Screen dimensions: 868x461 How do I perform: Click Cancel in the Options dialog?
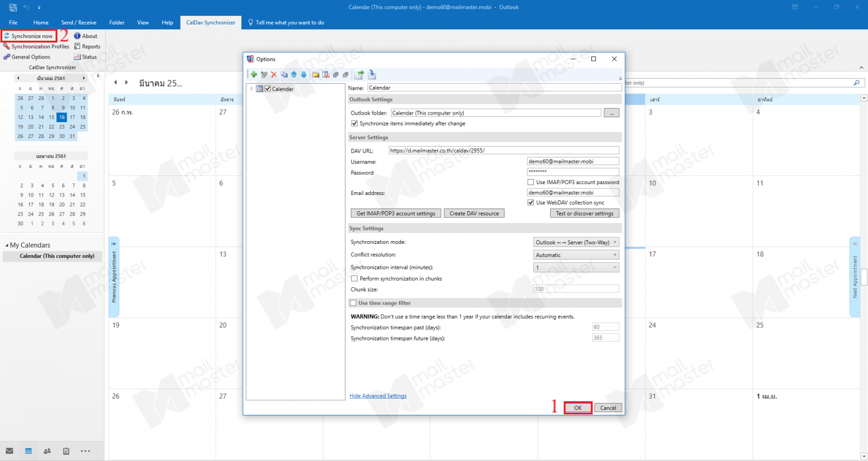[608, 408]
